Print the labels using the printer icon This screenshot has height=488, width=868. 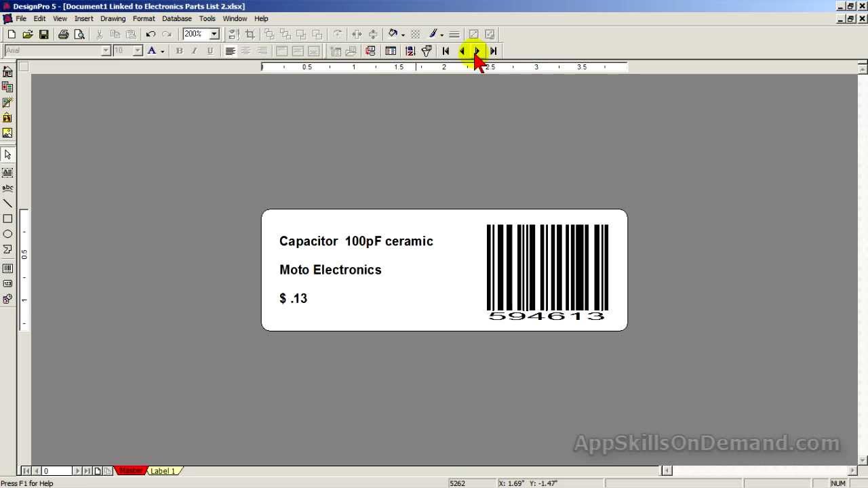point(63,34)
